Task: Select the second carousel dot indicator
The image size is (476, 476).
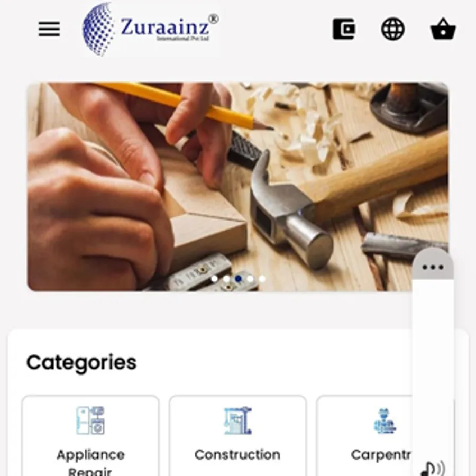Action: [x=226, y=279]
